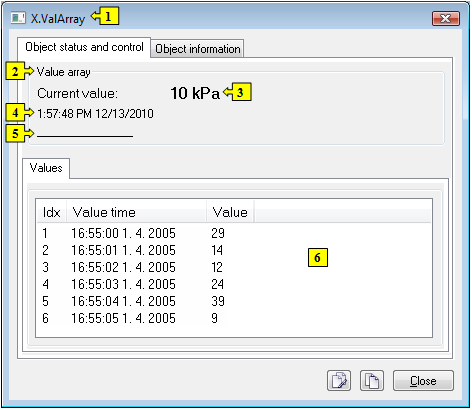Click the Current value: label
The height and width of the screenshot is (410, 472).
click(x=77, y=94)
